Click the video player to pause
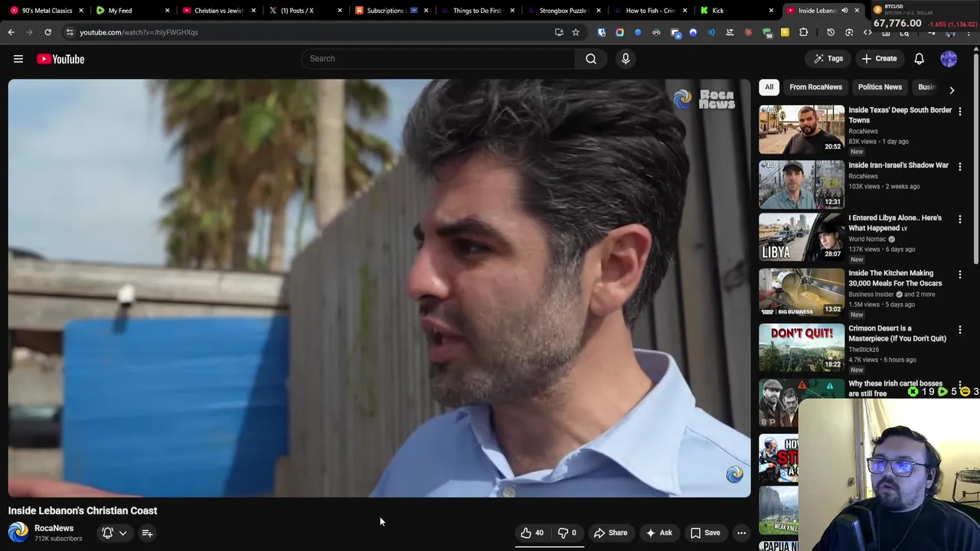Image resolution: width=980 pixels, height=551 pixels. coord(379,288)
